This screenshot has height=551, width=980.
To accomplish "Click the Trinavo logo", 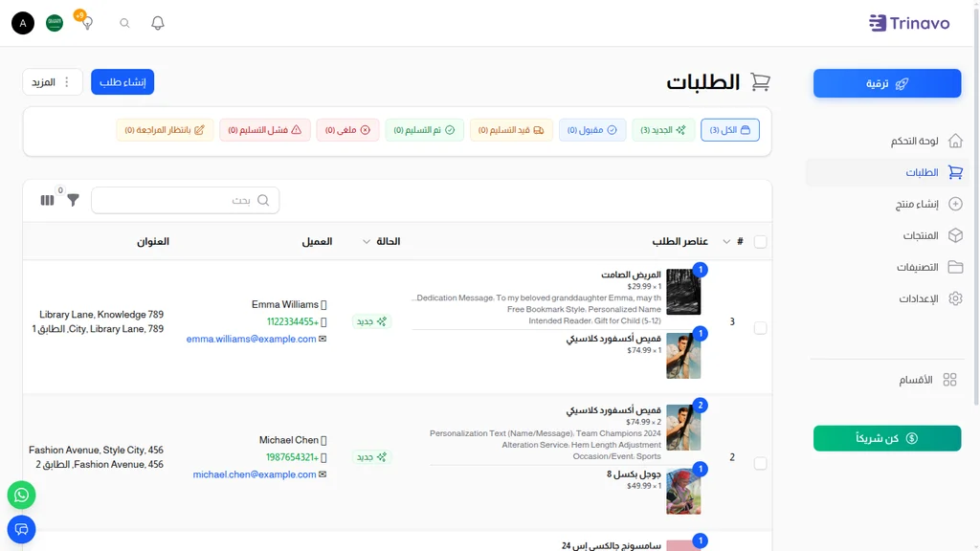I will [909, 23].
